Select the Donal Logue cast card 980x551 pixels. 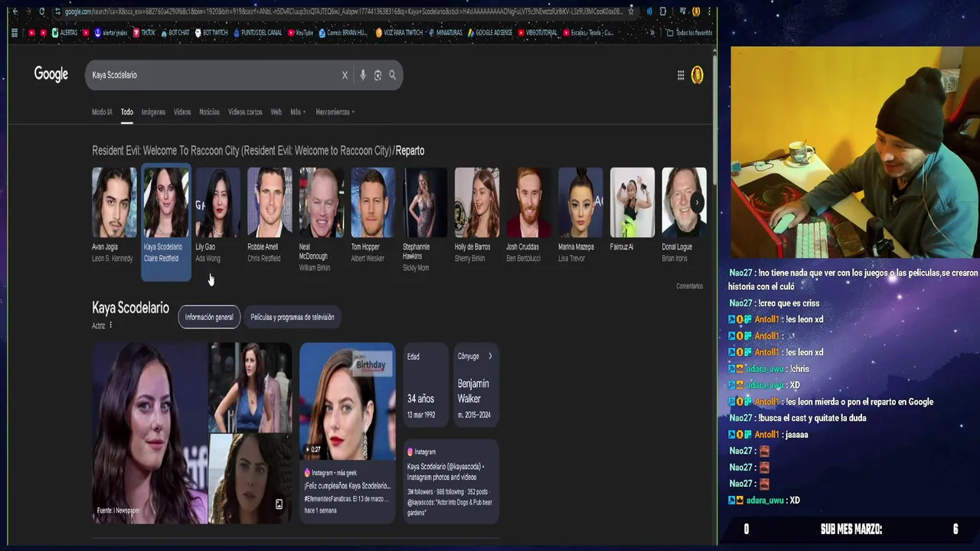tap(684, 215)
